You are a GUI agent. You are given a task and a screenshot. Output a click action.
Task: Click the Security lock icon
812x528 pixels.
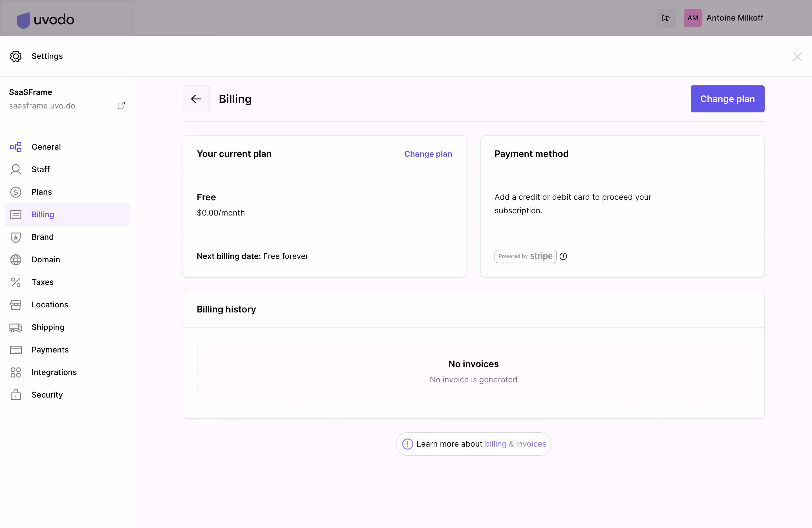(x=16, y=395)
